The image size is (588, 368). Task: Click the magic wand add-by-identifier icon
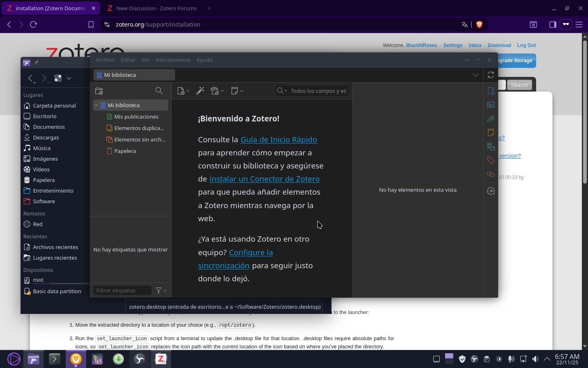coord(200,91)
